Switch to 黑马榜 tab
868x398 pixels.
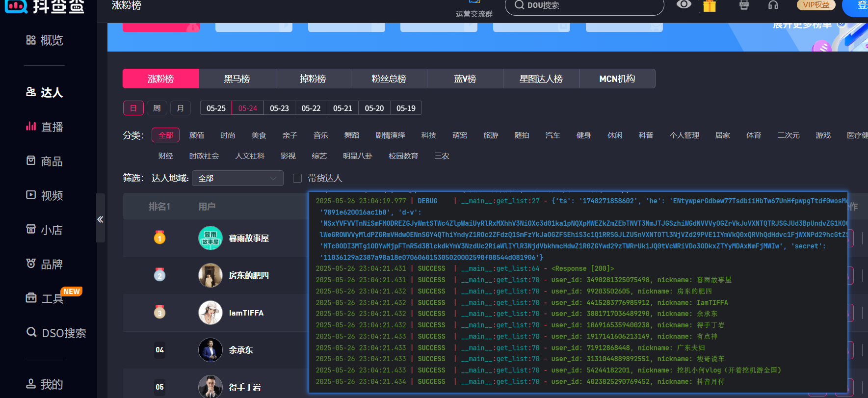tap(237, 79)
